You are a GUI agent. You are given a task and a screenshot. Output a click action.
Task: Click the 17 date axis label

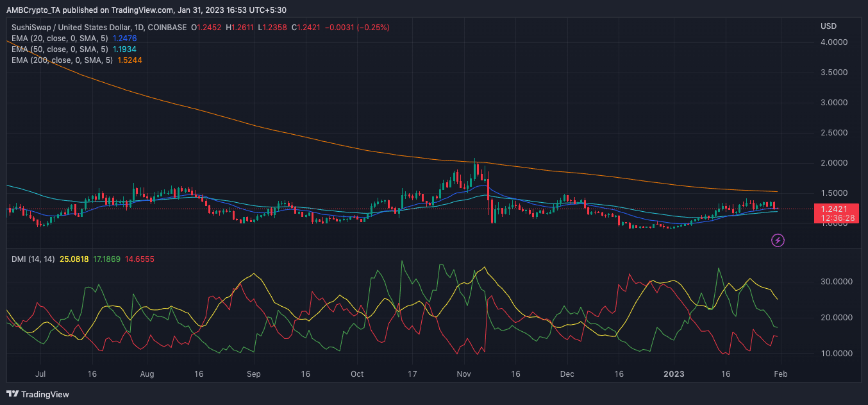tap(413, 374)
